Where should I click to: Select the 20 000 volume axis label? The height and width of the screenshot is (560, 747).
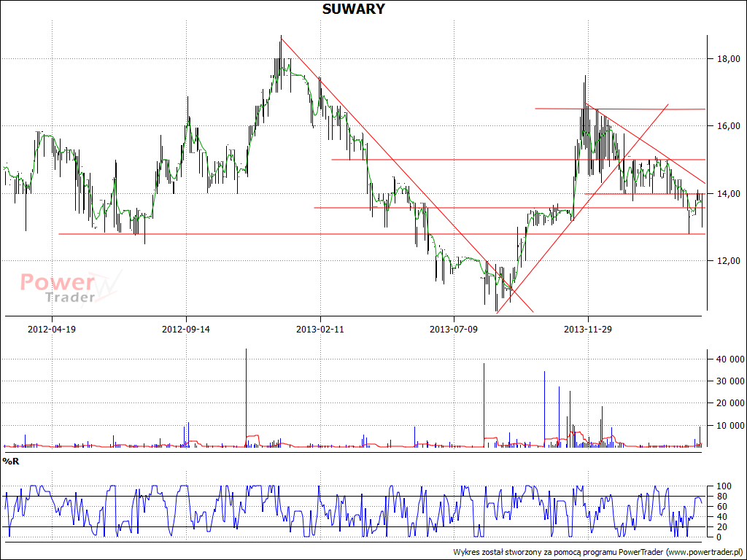tap(729, 403)
